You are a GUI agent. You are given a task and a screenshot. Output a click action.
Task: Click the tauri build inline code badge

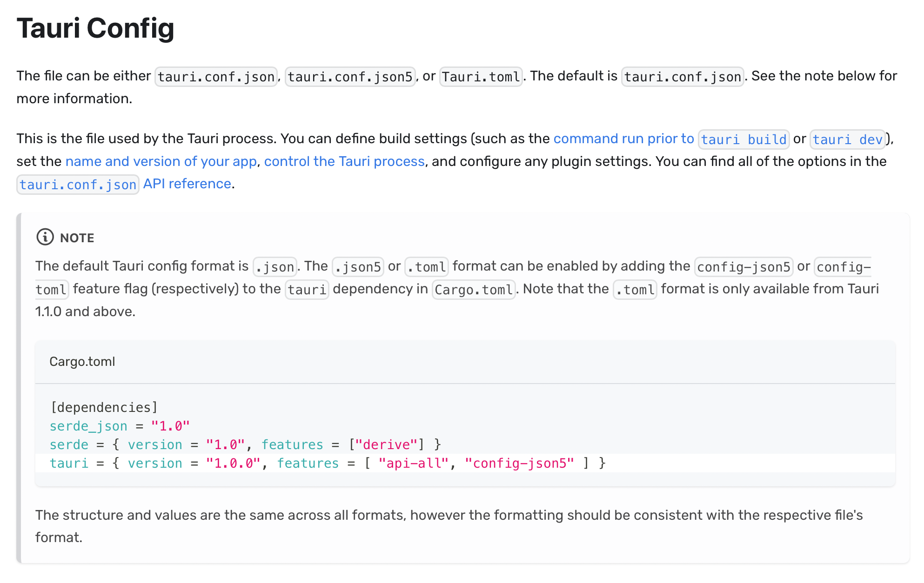click(x=743, y=139)
